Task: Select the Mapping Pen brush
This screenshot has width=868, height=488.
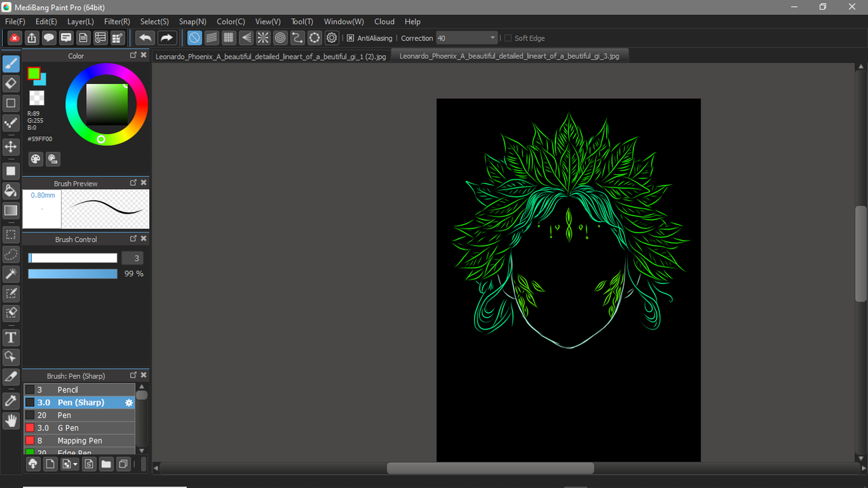Action: click(79, 441)
